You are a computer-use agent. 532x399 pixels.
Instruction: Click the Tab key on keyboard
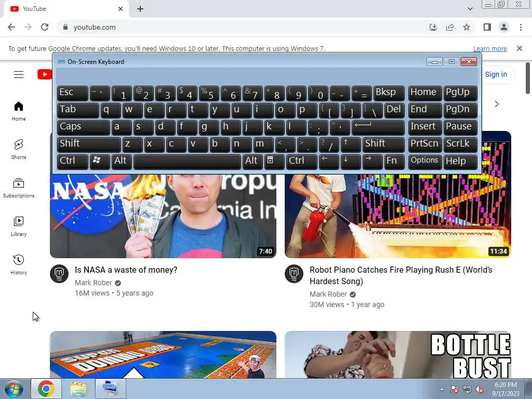78,110
